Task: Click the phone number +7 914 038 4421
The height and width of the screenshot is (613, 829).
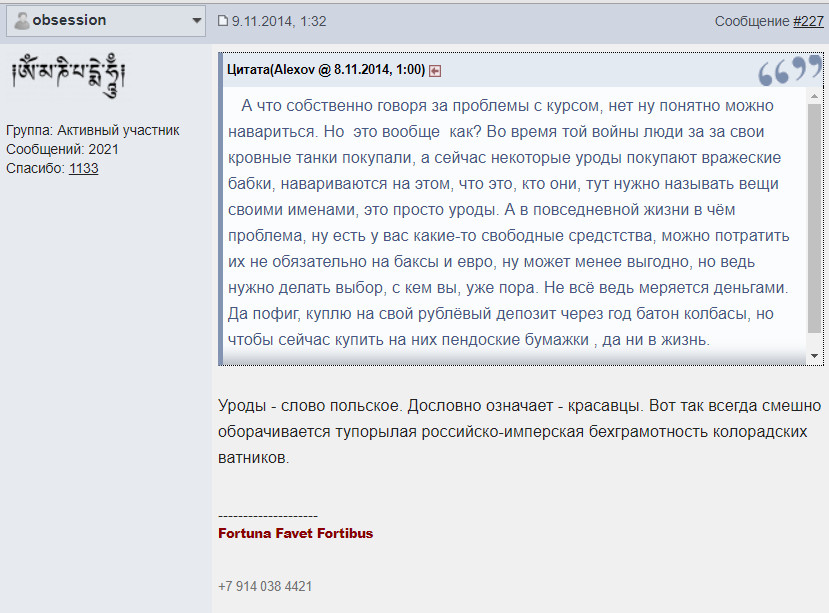Action: 265,586
